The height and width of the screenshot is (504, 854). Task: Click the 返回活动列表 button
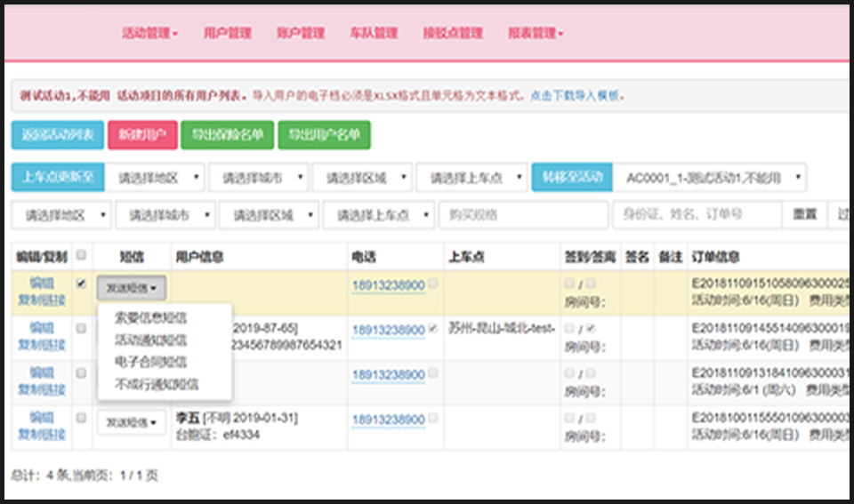58,135
